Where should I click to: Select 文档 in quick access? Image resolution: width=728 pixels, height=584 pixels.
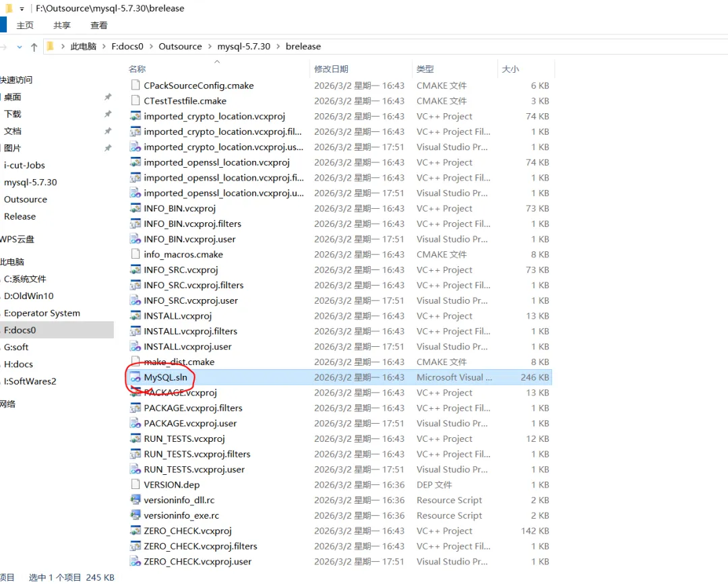(13, 131)
